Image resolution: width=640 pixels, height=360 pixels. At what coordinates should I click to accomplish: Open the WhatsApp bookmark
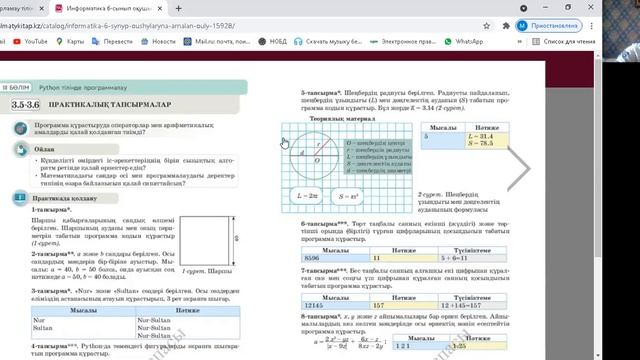pos(464,41)
